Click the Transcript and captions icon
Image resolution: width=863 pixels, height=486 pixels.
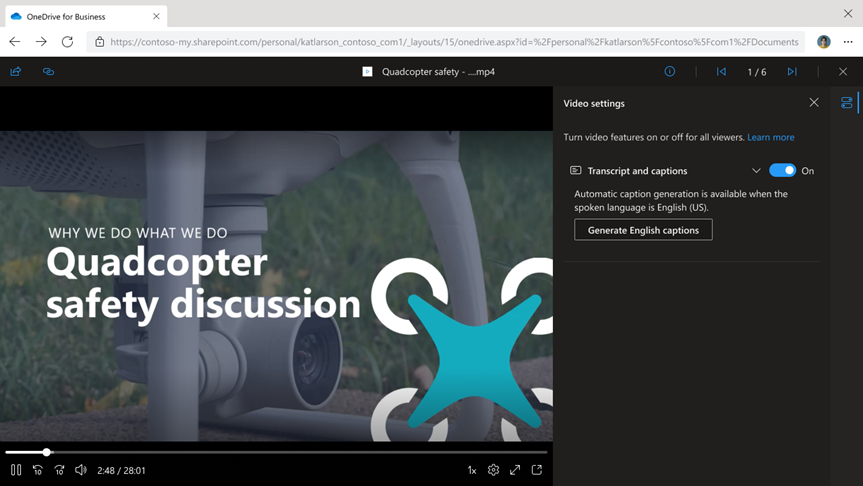pyautogui.click(x=575, y=171)
